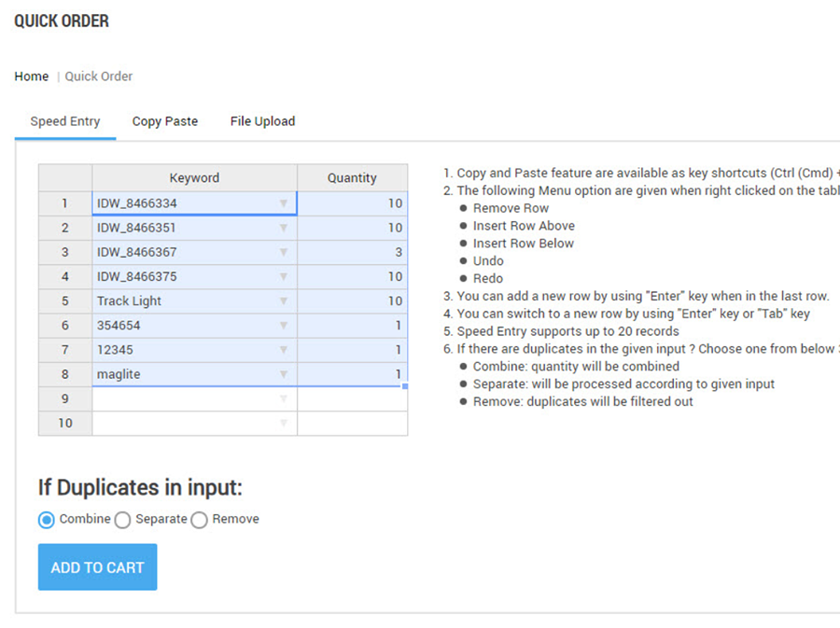This screenshot has width=840, height=628.
Task: Select the maglite keyword cell
Action: click(x=194, y=374)
